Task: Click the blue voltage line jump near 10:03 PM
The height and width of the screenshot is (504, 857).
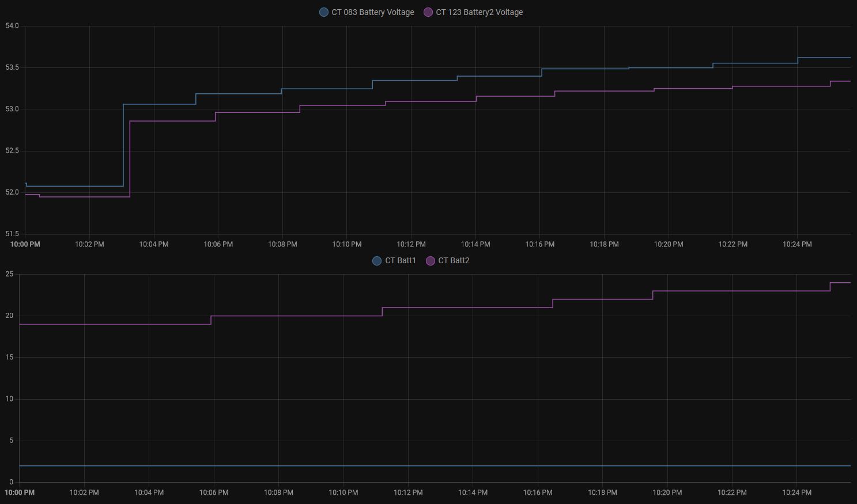Action: 123,145
